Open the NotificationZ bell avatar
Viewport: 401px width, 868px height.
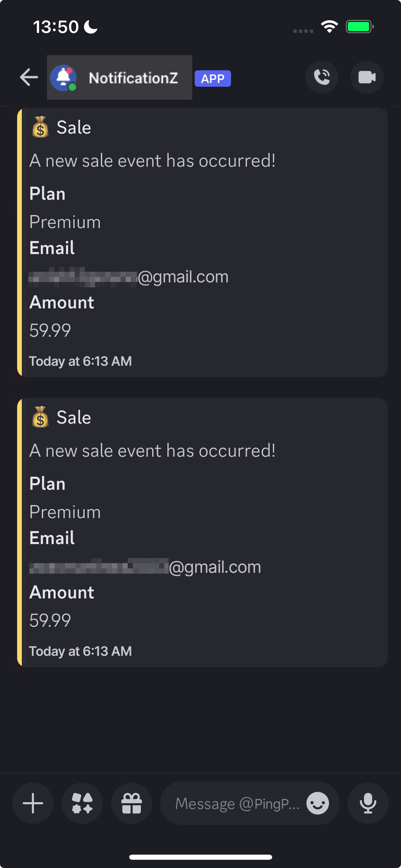click(x=63, y=78)
